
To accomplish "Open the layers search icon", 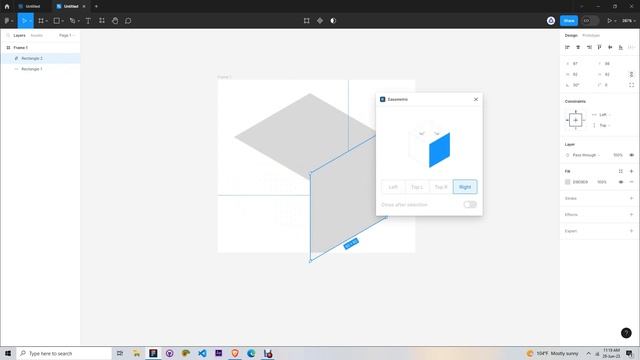I will click(8, 36).
